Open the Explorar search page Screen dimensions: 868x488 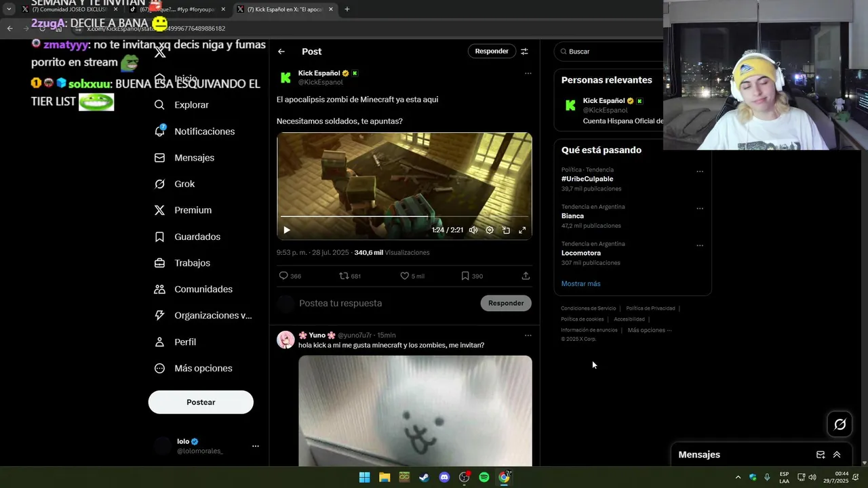[182, 105]
